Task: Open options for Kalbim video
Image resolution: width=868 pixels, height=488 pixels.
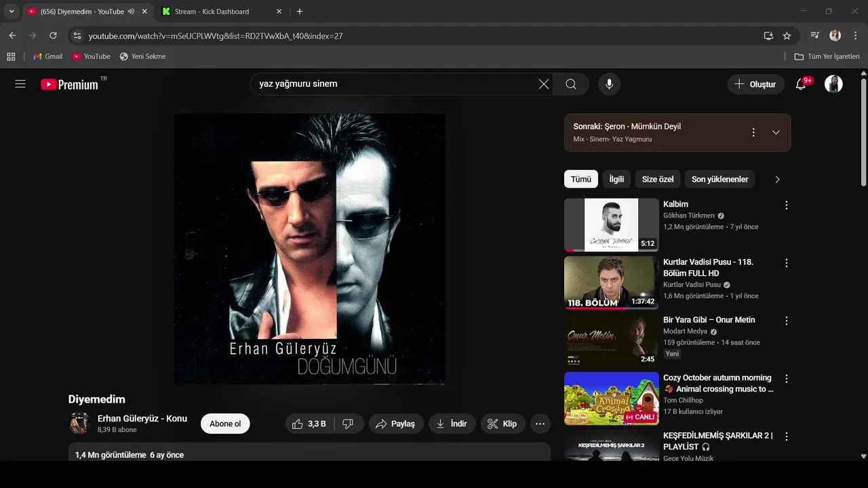Action: [x=787, y=205]
